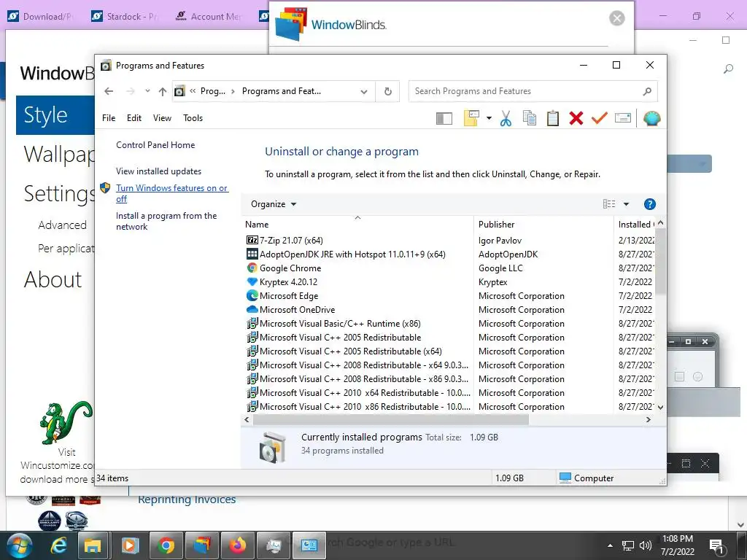Open the notification center tray icon
747x560 pixels.
coord(717,545)
